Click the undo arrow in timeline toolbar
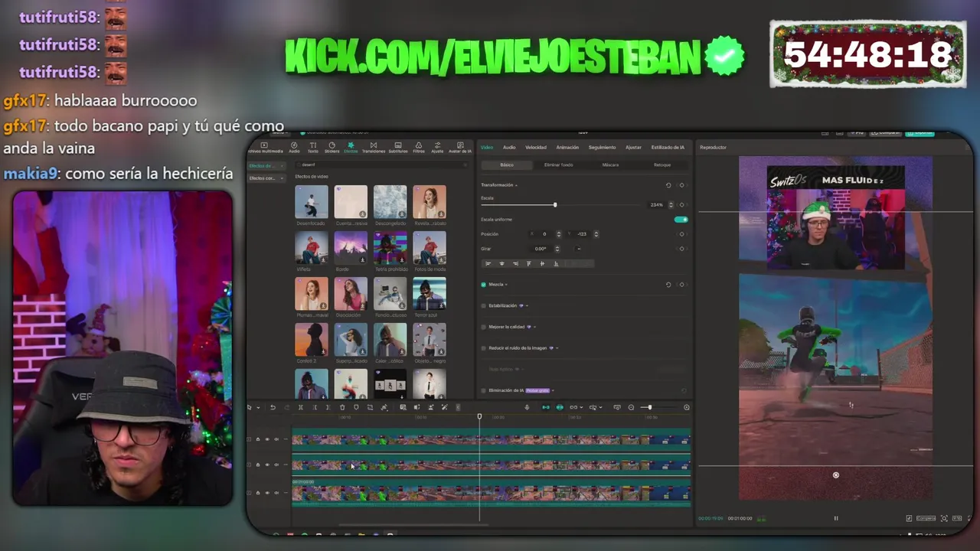 (273, 407)
